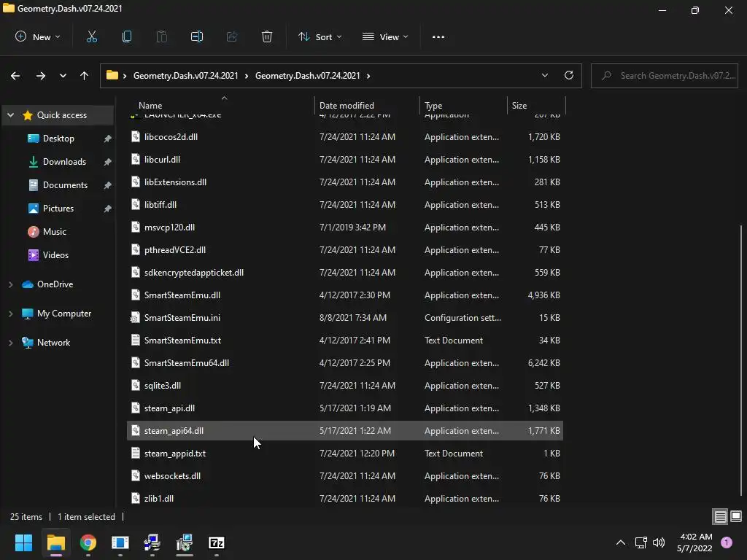
Task: Show hidden tray icons chevron
Action: (620, 542)
